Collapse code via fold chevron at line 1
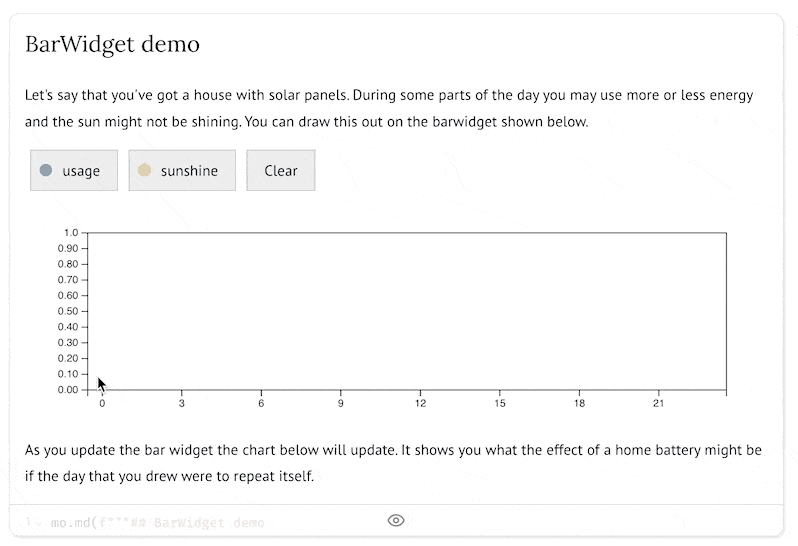 pyautogui.click(x=39, y=523)
